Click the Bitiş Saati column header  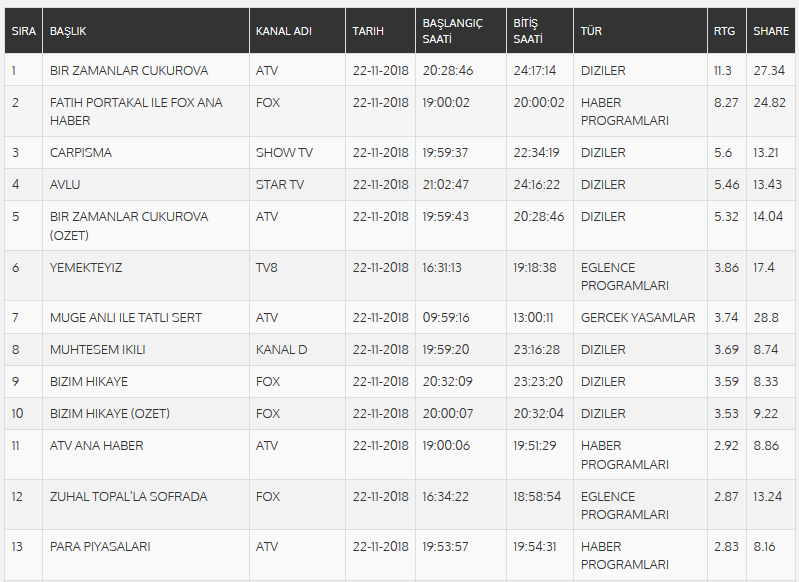click(528, 31)
